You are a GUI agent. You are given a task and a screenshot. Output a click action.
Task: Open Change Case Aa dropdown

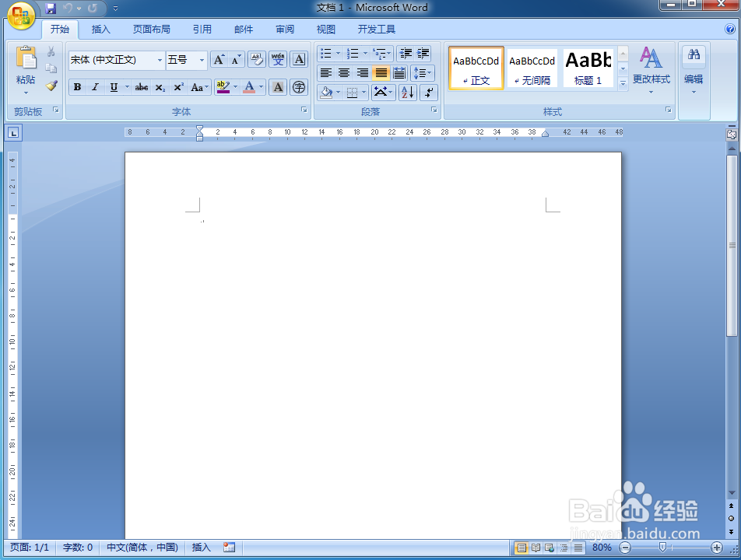point(199,87)
